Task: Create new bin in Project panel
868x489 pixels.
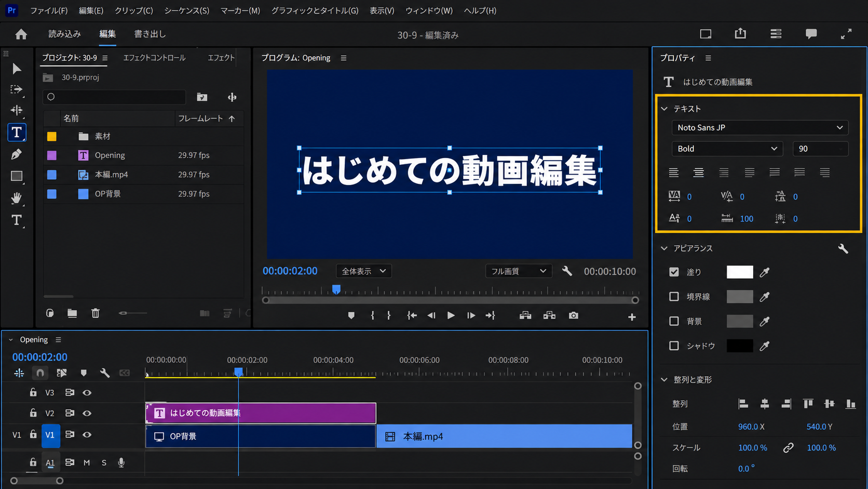Action: pyautogui.click(x=72, y=313)
